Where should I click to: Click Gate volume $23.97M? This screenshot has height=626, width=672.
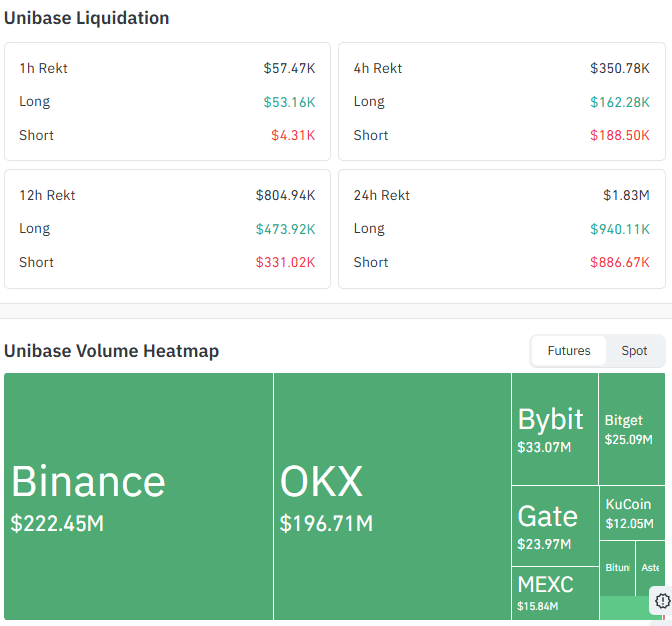click(x=544, y=544)
